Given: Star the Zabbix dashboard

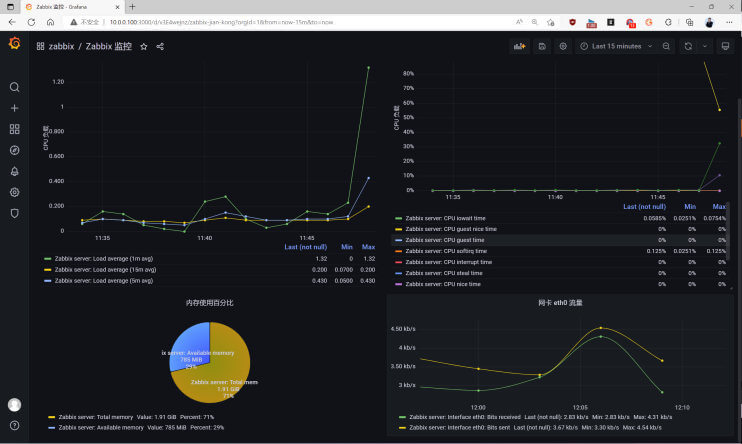Looking at the screenshot, I should pyautogui.click(x=144, y=46).
